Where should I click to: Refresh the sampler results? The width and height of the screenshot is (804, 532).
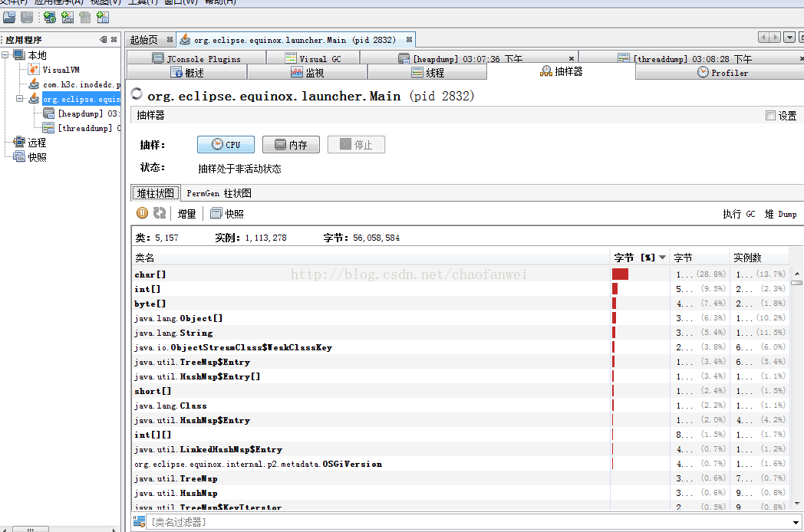pos(160,212)
